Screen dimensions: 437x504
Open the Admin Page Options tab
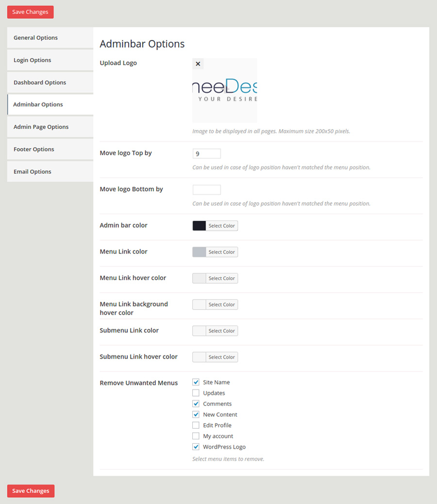coord(50,127)
